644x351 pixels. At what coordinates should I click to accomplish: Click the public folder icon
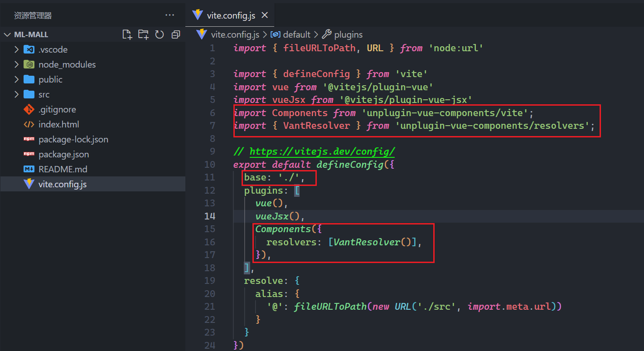pyautogui.click(x=29, y=79)
